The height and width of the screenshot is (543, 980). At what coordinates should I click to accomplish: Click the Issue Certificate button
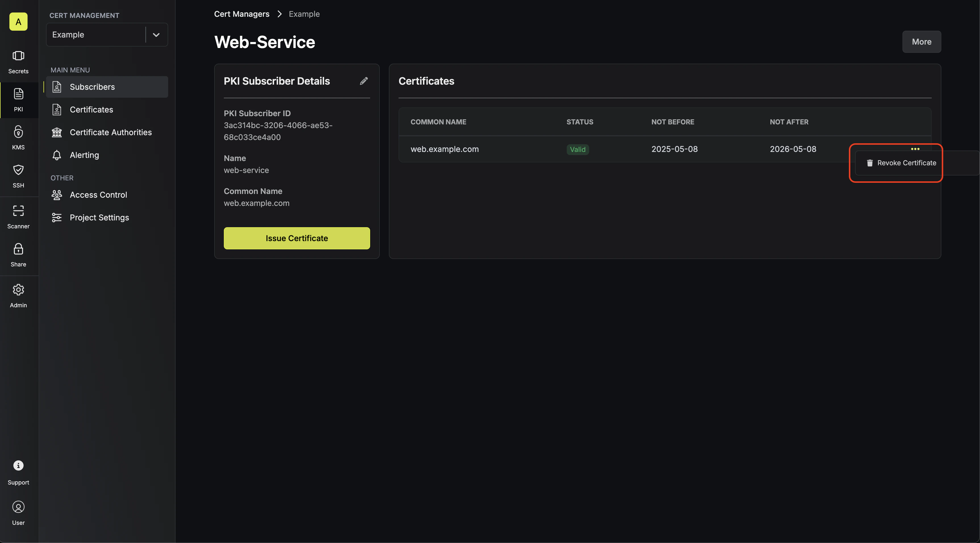[297, 238]
